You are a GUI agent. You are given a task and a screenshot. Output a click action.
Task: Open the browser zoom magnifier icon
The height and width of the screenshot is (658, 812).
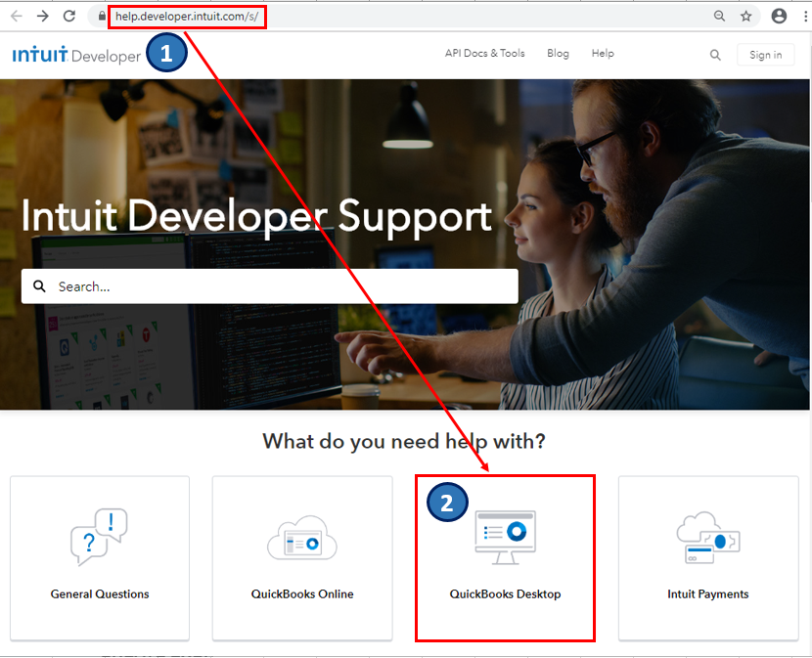pyautogui.click(x=719, y=16)
